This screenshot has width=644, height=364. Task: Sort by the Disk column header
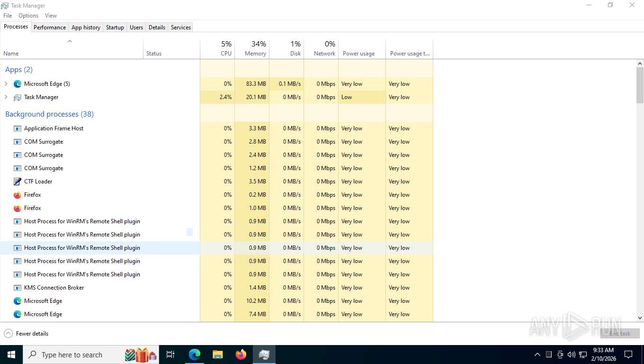[286, 49]
